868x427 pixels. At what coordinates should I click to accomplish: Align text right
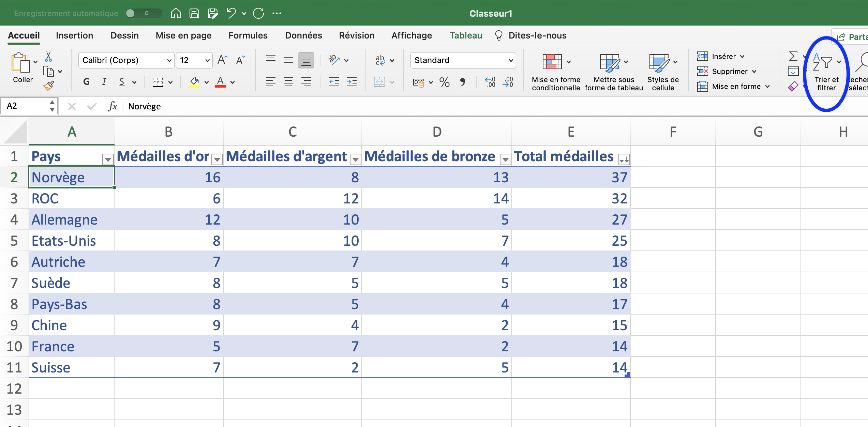[306, 82]
